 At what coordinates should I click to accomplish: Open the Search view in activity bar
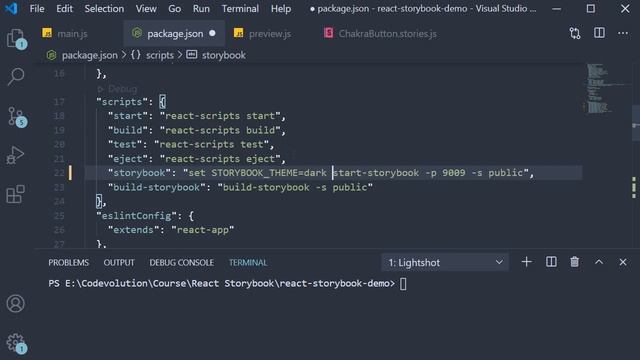pos(16,76)
